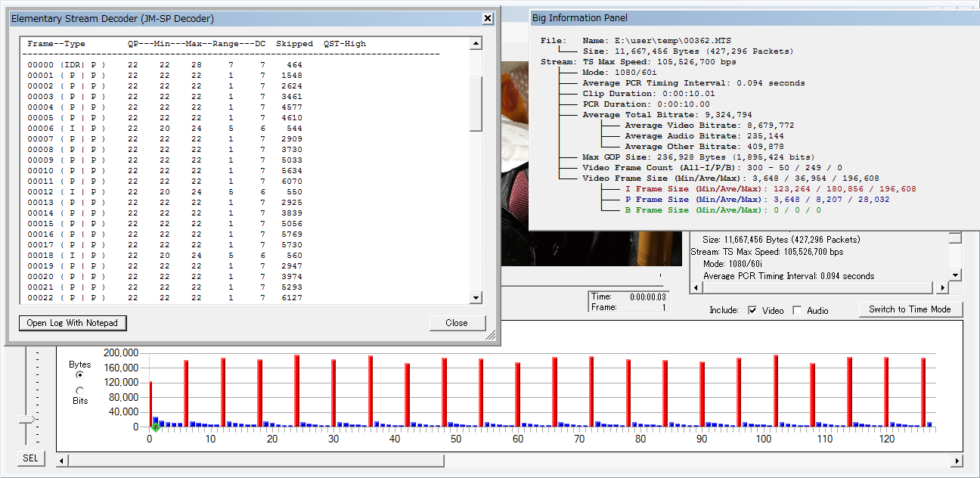Click the decoder log scroll-up arrow
Viewport: 980px width, 478px height.
(x=476, y=44)
